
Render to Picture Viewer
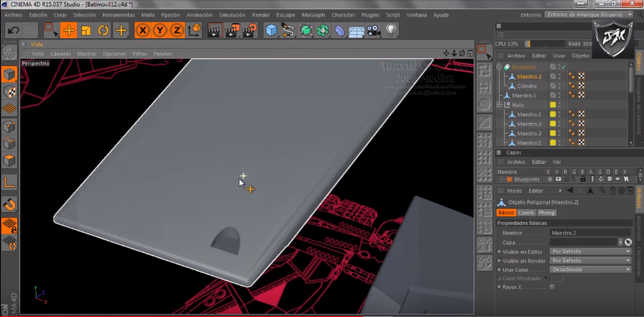click(232, 30)
